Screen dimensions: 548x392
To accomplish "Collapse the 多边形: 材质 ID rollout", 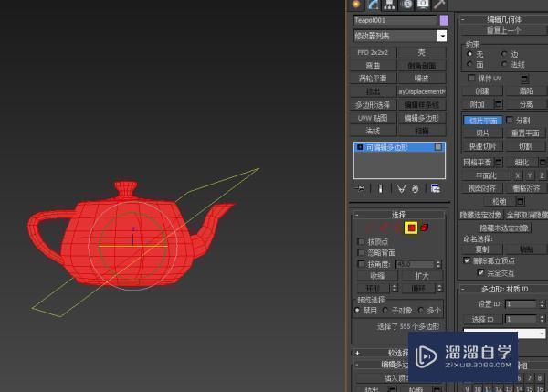I will [x=503, y=289].
